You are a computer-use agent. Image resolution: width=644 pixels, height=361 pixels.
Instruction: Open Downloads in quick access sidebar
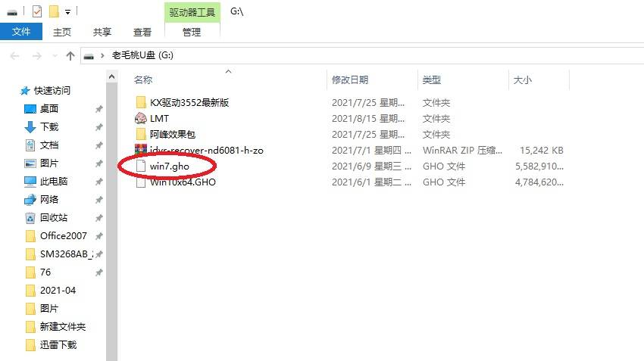tap(49, 126)
